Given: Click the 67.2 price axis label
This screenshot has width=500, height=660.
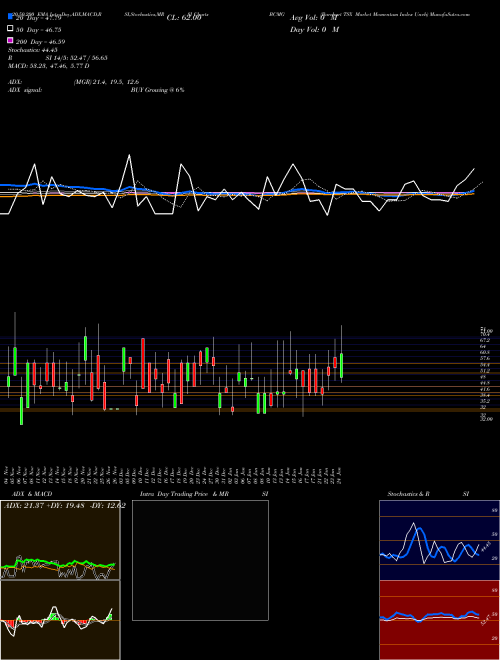Looking at the screenshot, I should pyautogui.click(x=485, y=340).
